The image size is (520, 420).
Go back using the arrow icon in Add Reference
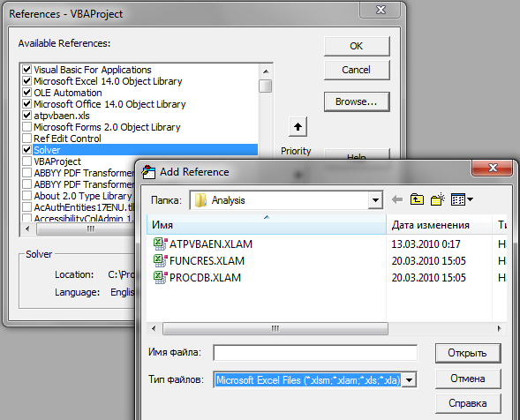coord(397,199)
